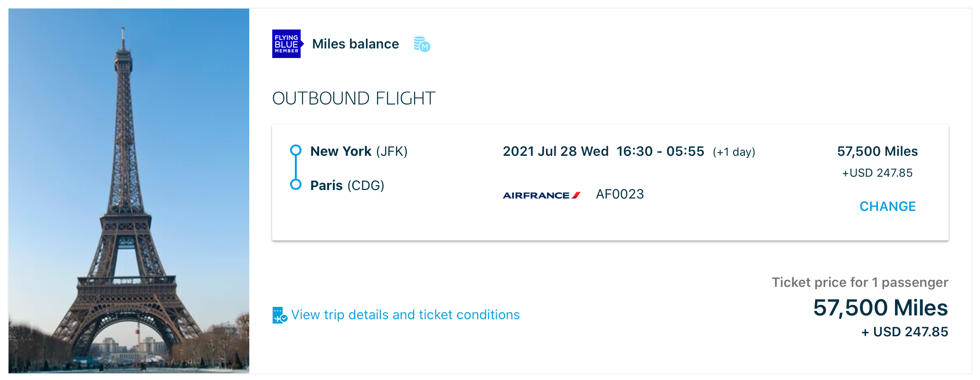Click the miles coin icon beside Miles balance
Image resolution: width=980 pixels, height=380 pixels.
422,44
